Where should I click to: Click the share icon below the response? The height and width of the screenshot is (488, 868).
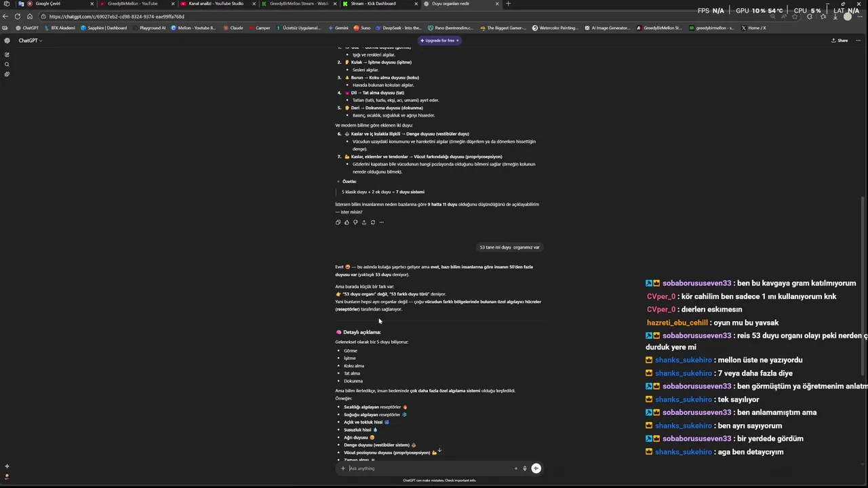[x=364, y=222]
